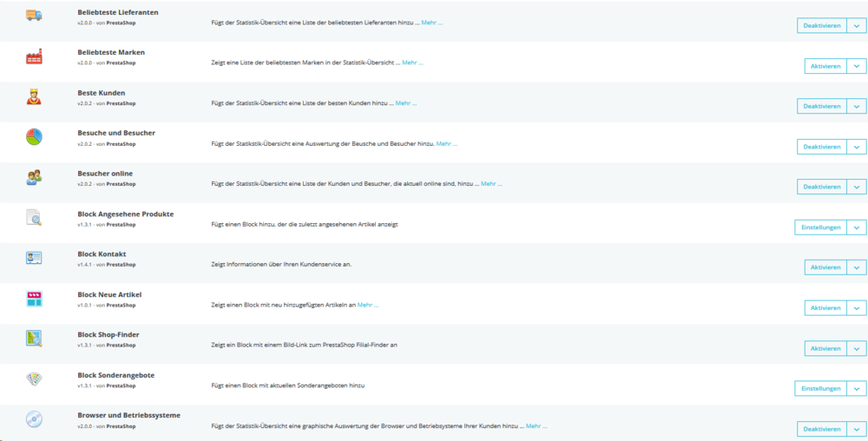Deactivate the Browser und Betriebssysteme module
868x441 pixels.
821,429
